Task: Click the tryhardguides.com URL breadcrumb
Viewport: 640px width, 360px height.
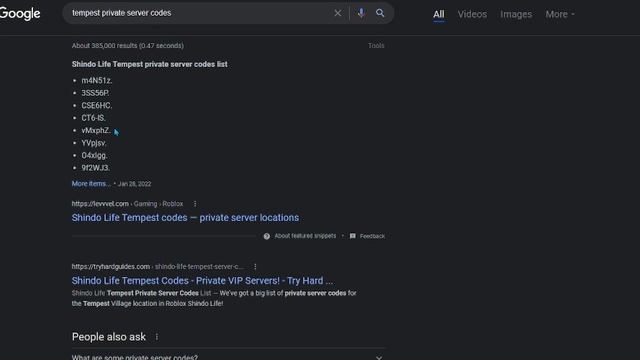Action: 158,267
